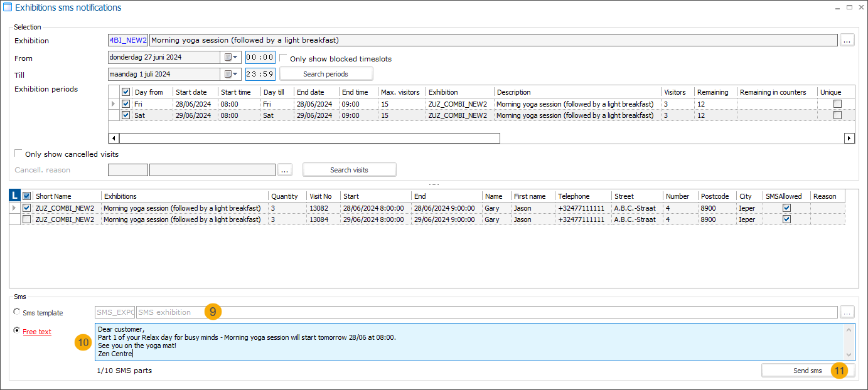The width and height of the screenshot is (868, 390).
Task: Check the checkbox for visit 13084
Action: tap(26, 219)
